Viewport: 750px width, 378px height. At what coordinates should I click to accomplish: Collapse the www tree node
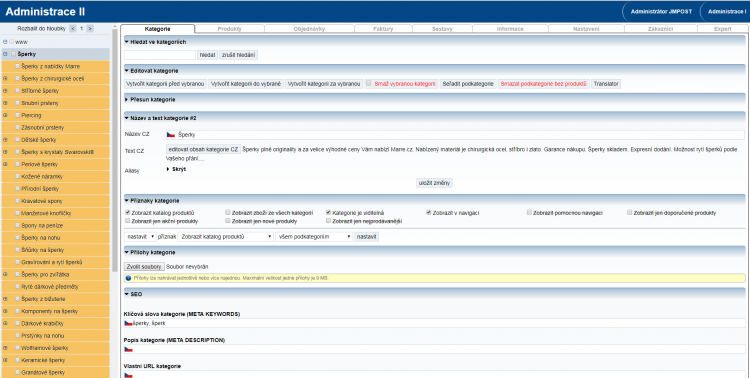(5, 42)
